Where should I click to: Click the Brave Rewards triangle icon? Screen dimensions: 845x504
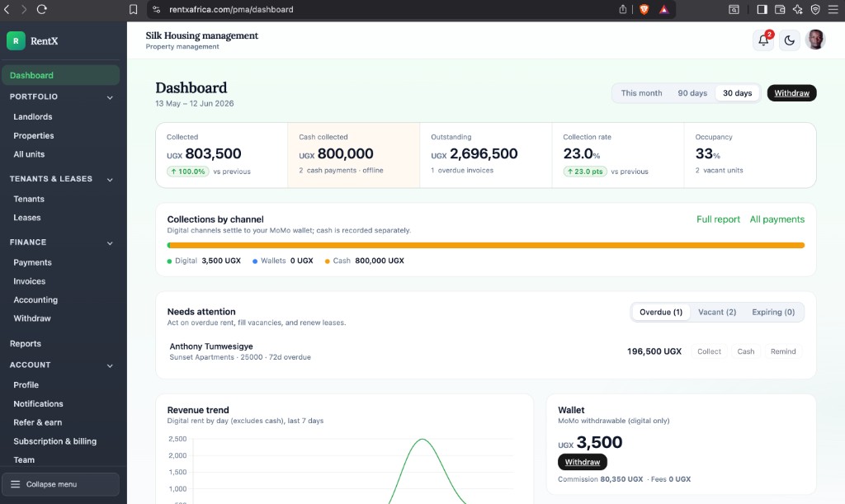[x=664, y=9]
